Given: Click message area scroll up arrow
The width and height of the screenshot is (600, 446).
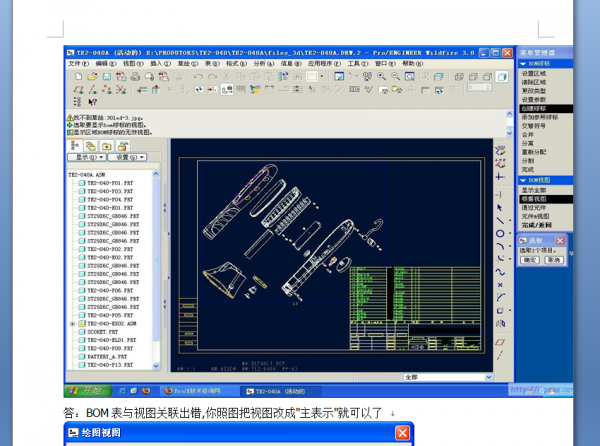Looking at the screenshot, I should (x=509, y=114).
